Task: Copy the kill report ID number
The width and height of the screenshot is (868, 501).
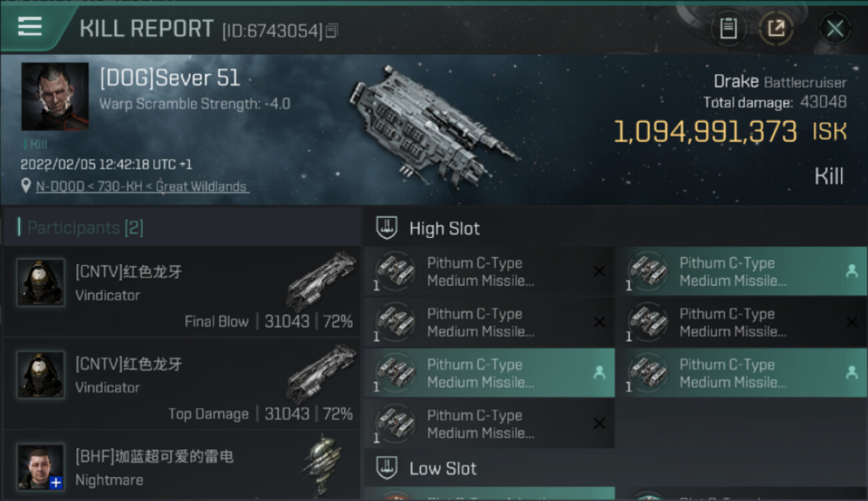Action: [x=332, y=30]
